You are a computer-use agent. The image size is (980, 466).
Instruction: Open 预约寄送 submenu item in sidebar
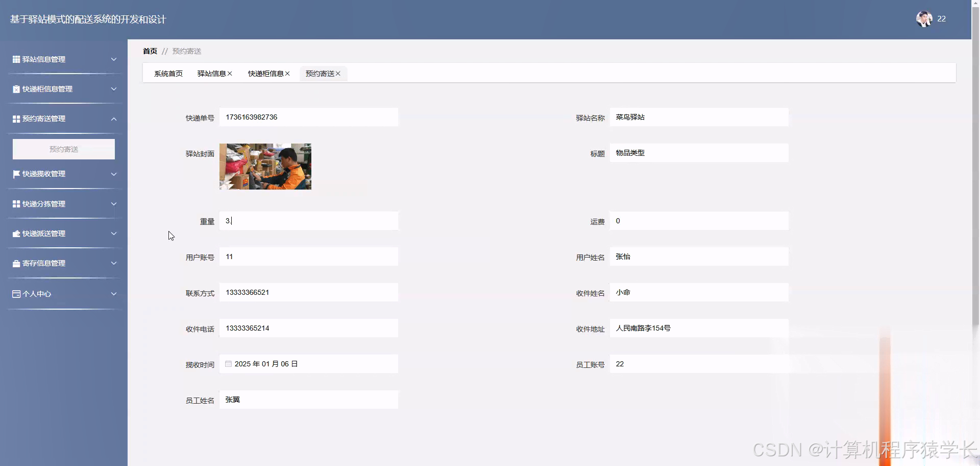(64, 149)
